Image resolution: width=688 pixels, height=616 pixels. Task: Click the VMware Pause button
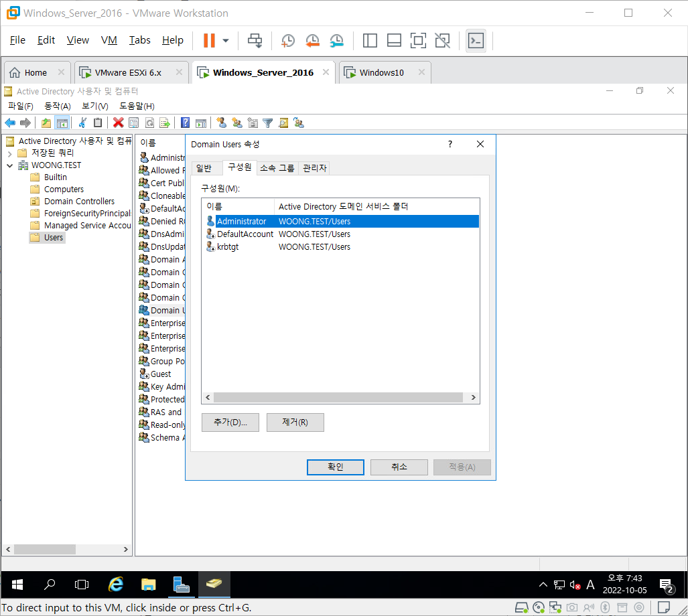point(209,40)
